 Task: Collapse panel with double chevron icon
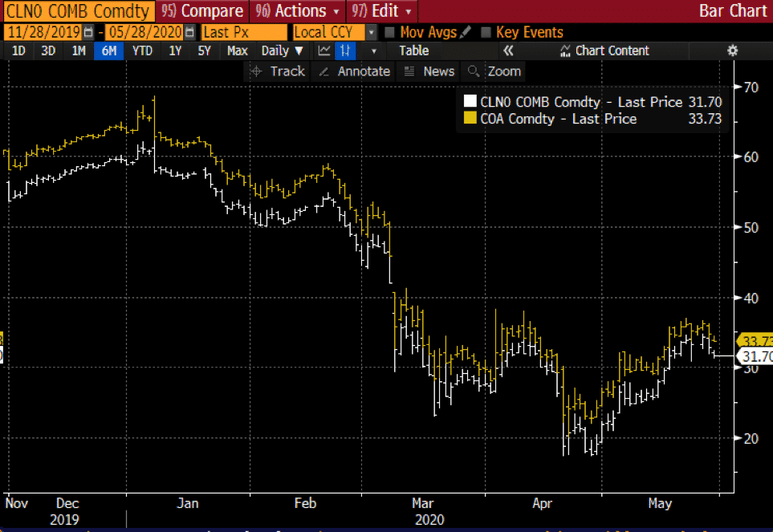507,51
